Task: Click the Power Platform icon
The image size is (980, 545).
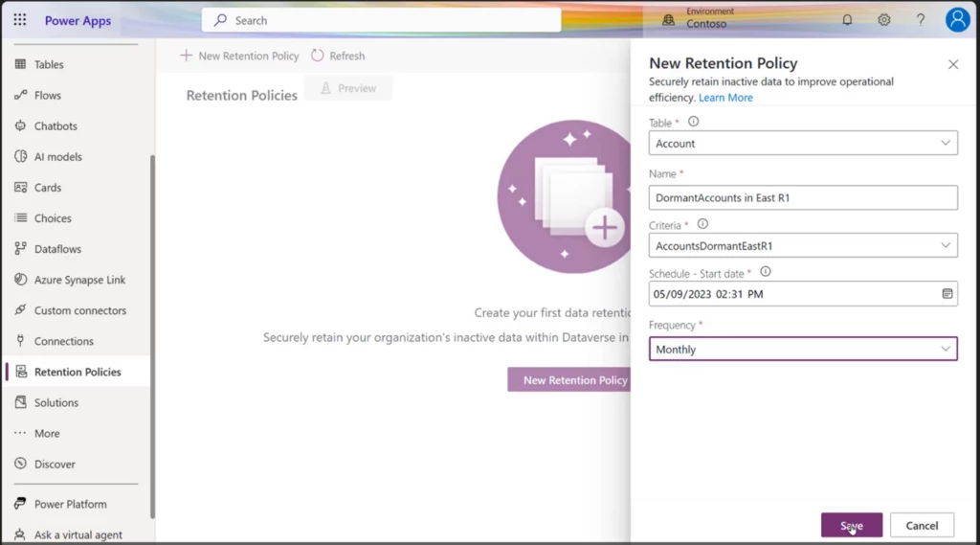Action: tap(21, 503)
